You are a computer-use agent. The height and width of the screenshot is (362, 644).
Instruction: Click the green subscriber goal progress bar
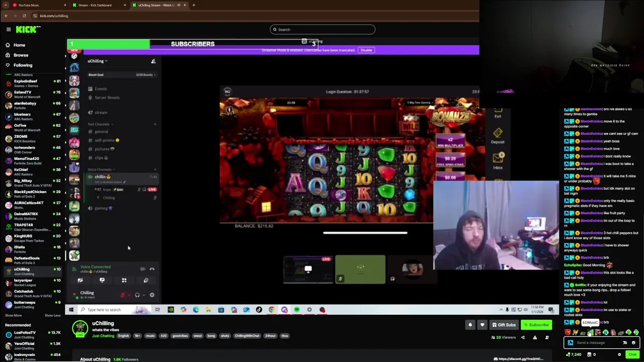tap(108, 44)
